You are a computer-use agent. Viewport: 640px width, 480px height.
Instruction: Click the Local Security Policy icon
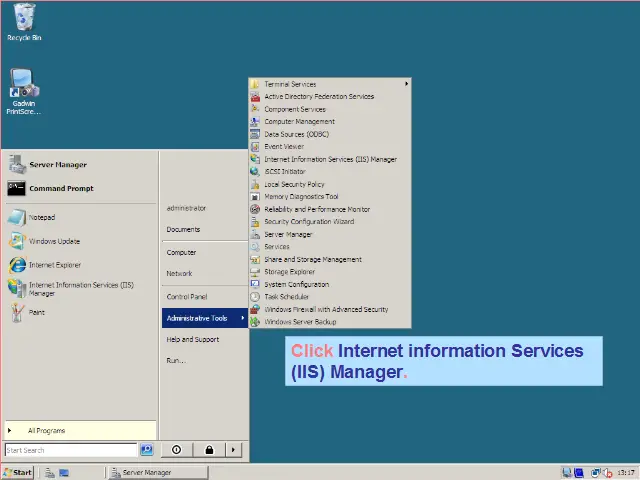255,184
